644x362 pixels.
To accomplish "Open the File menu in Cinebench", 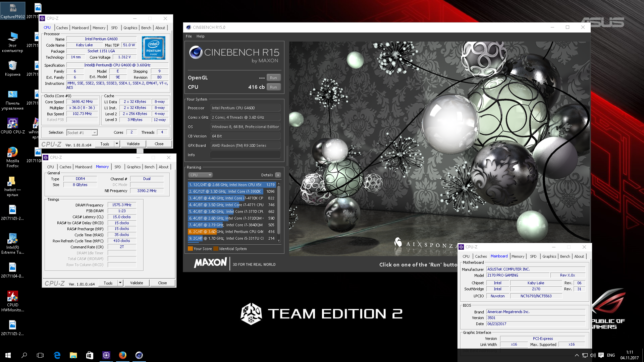I will point(189,36).
